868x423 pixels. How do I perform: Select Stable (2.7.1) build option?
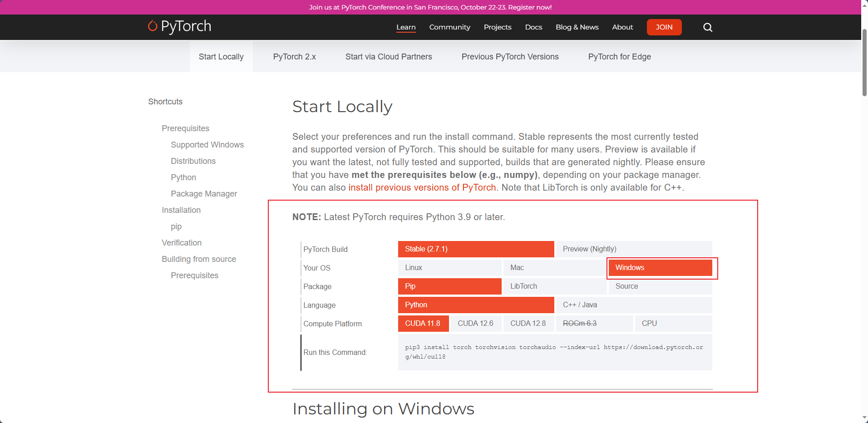[x=476, y=249]
